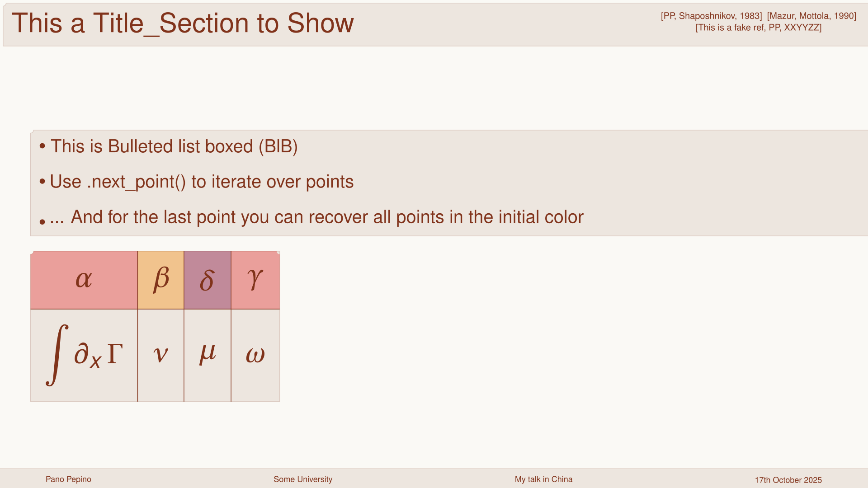Click the date '17th October 2025'

(788, 480)
